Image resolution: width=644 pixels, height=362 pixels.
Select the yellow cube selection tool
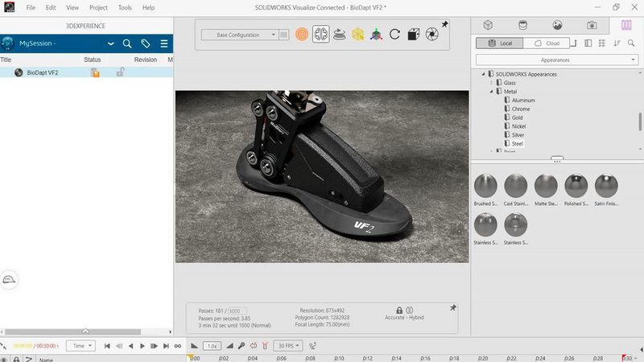point(357,35)
